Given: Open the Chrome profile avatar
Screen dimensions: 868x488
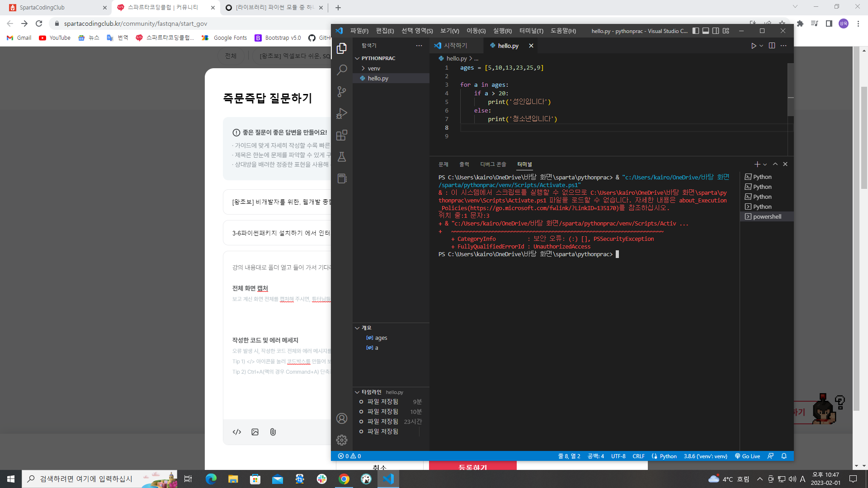Looking at the screenshot, I should (x=844, y=23).
